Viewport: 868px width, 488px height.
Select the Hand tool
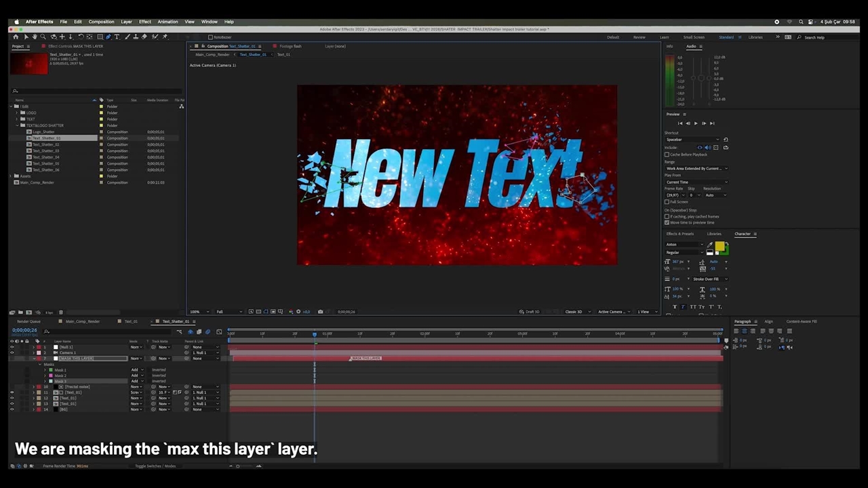34,37
